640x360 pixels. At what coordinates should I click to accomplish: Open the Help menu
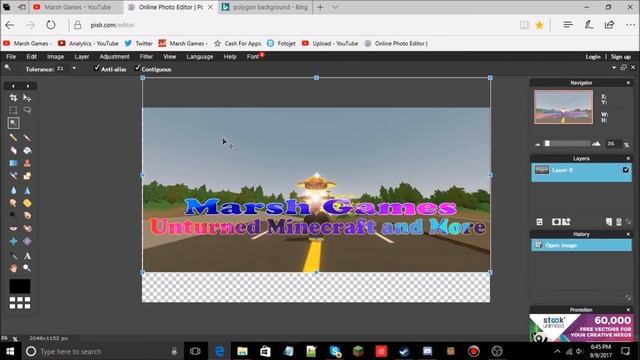click(x=230, y=57)
